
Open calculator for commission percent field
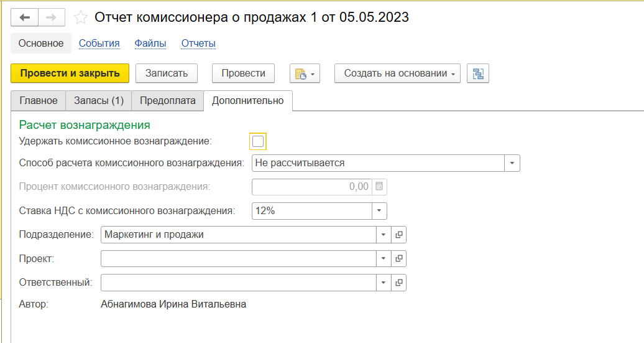tap(380, 187)
